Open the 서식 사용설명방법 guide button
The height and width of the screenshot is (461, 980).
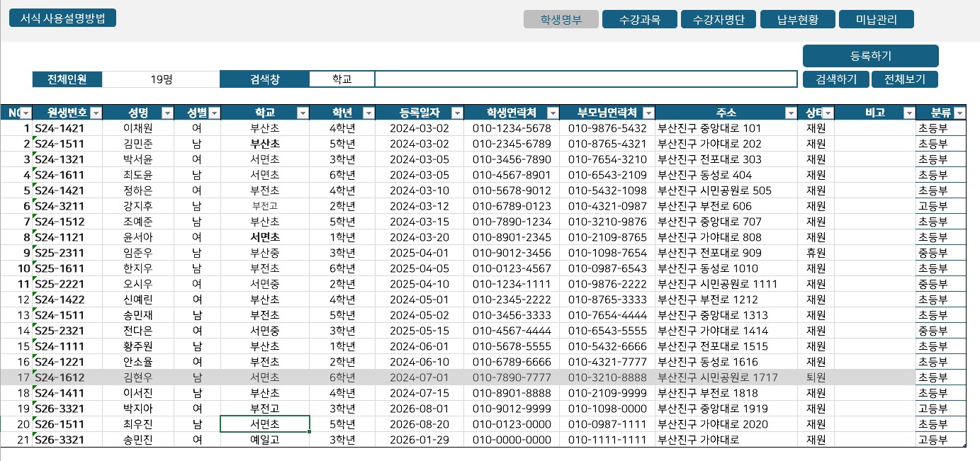tap(62, 18)
